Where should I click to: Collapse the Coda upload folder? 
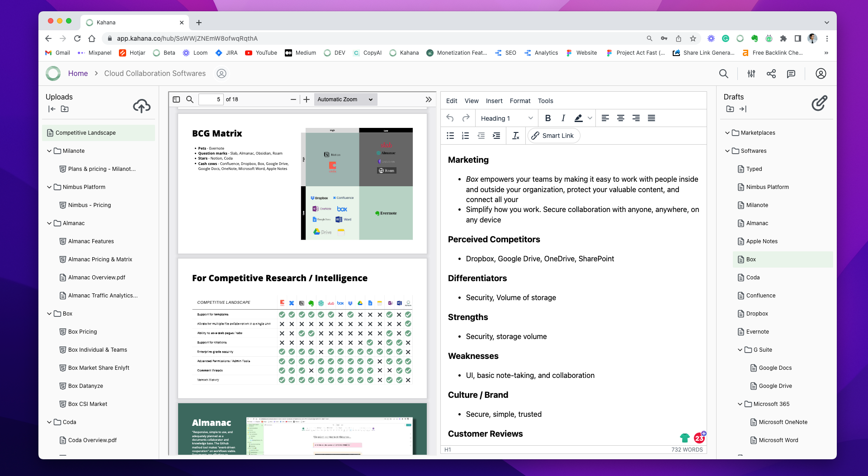49,422
